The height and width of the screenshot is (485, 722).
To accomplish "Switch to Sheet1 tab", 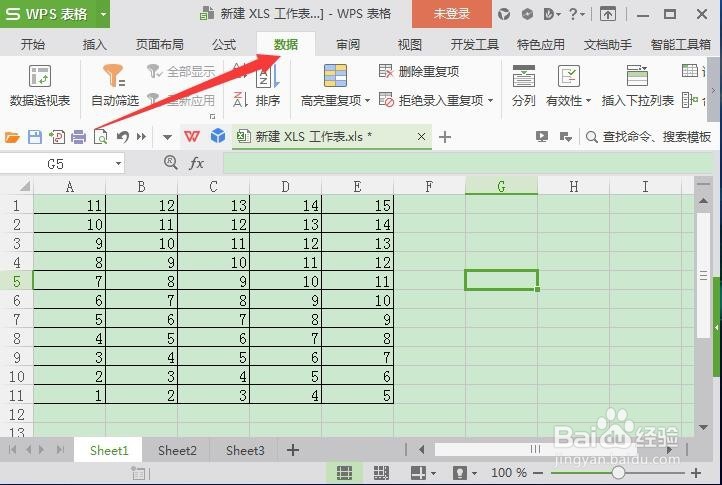I will point(109,450).
